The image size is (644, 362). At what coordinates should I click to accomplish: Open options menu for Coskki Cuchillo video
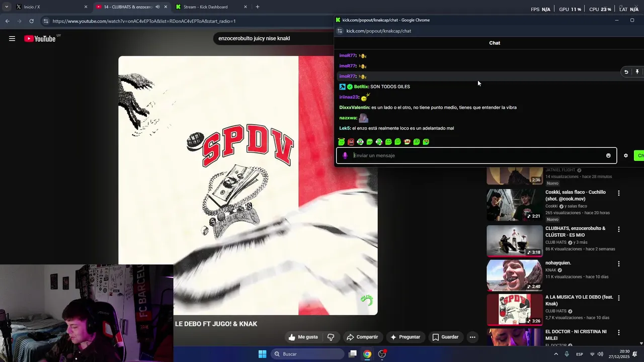(x=618, y=193)
